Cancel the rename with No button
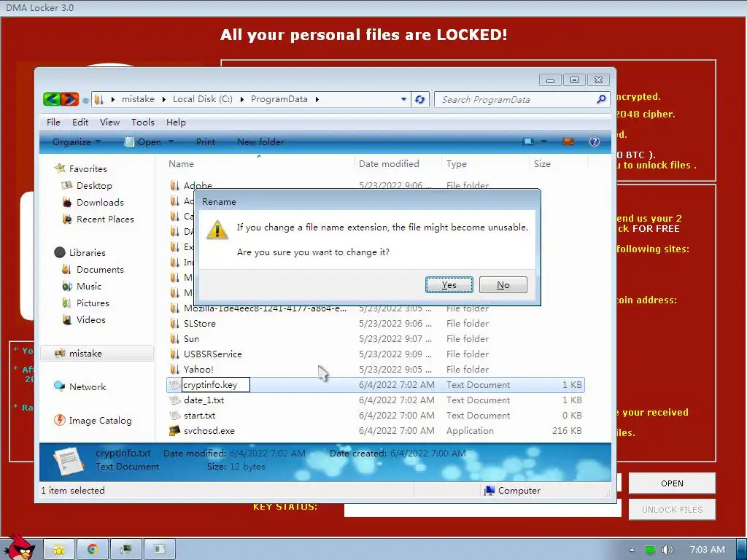 pos(503,285)
